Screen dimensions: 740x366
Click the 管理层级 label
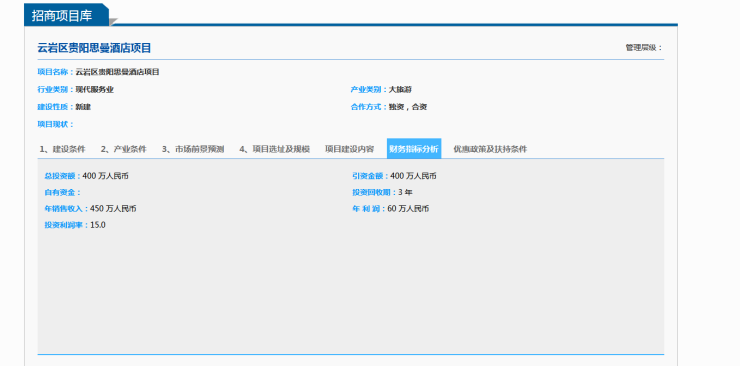644,48
